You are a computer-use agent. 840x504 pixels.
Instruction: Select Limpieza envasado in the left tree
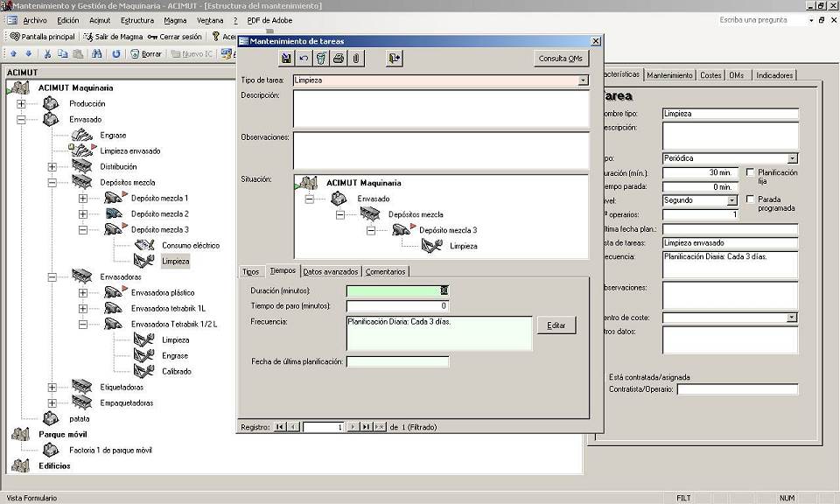click(130, 151)
